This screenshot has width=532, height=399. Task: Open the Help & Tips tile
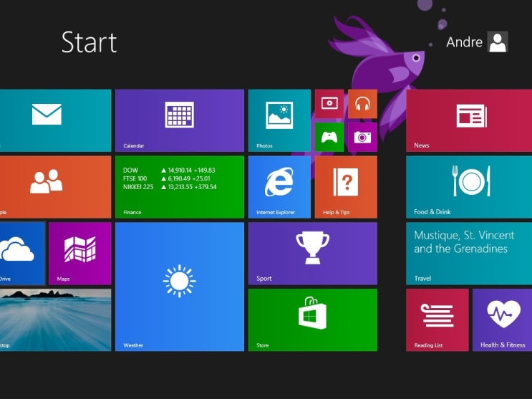346,187
